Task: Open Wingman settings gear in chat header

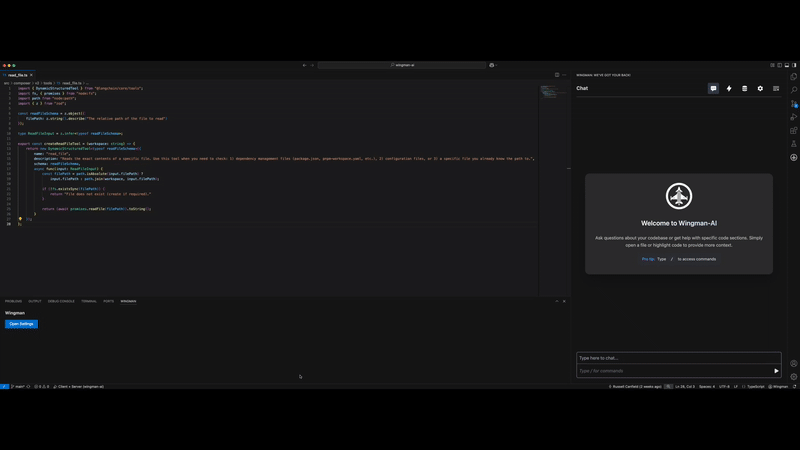Action: coord(760,88)
